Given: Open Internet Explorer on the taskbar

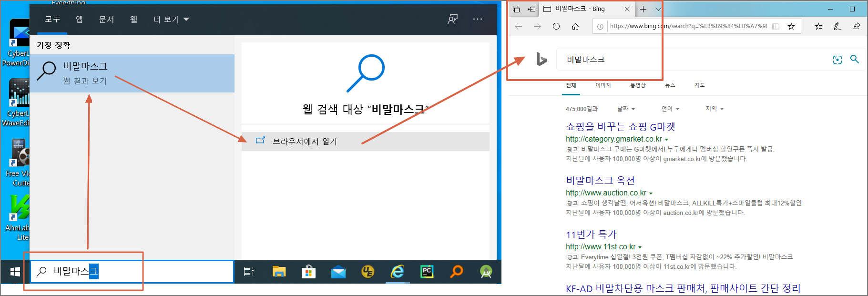Looking at the screenshot, I should click(x=397, y=272).
